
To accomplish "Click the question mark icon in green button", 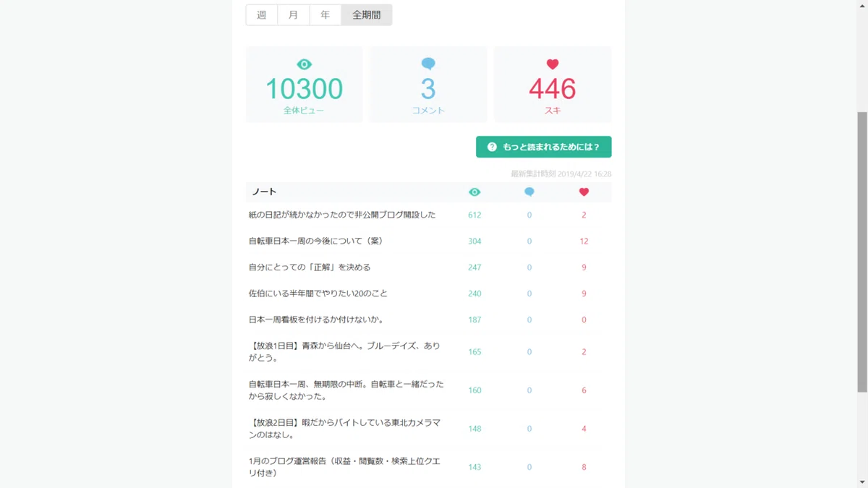I will coord(492,147).
